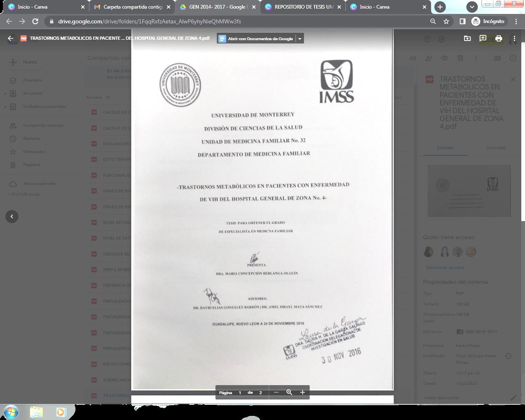This screenshot has height=420, width=525.
Task: Add a comment to the PDF
Action: pyautogui.click(x=483, y=38)
